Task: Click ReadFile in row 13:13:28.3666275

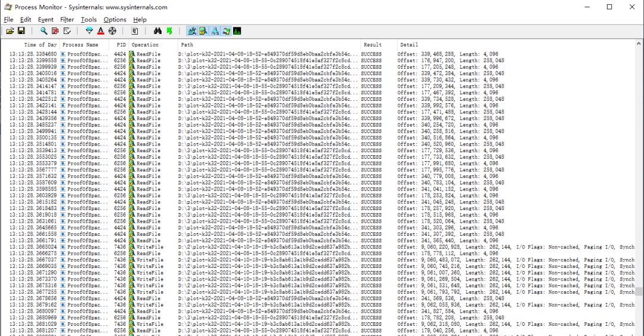Action: pyautogui.click(x=148, y=253)
